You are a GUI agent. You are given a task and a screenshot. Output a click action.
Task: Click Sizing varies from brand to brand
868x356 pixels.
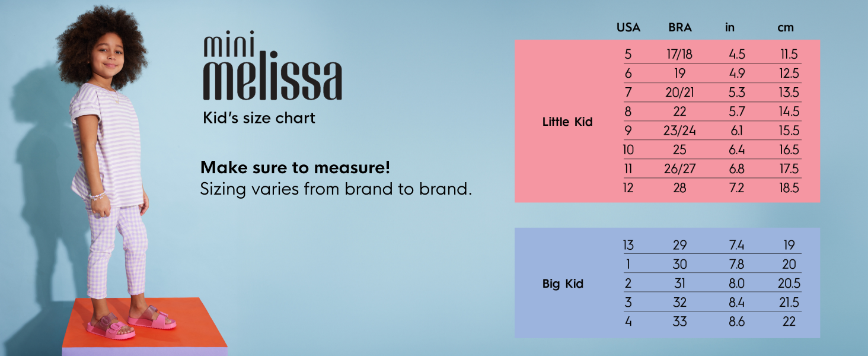(336, 189)
